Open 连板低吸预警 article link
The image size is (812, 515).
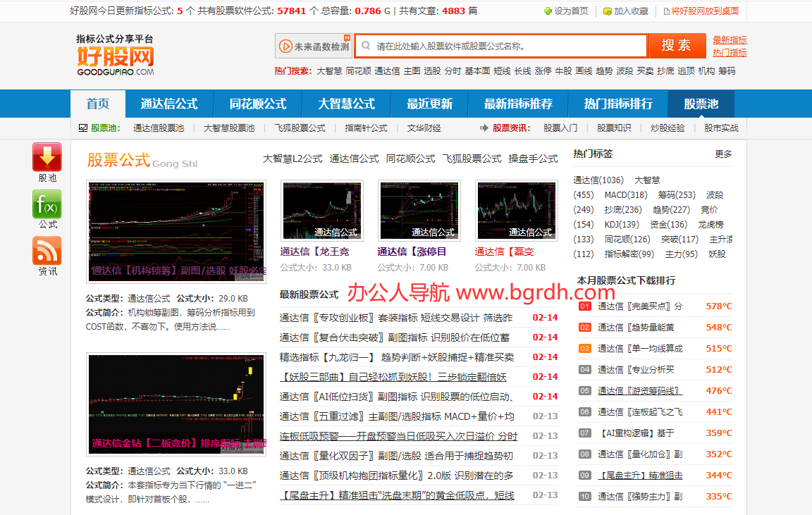[398, 436]
